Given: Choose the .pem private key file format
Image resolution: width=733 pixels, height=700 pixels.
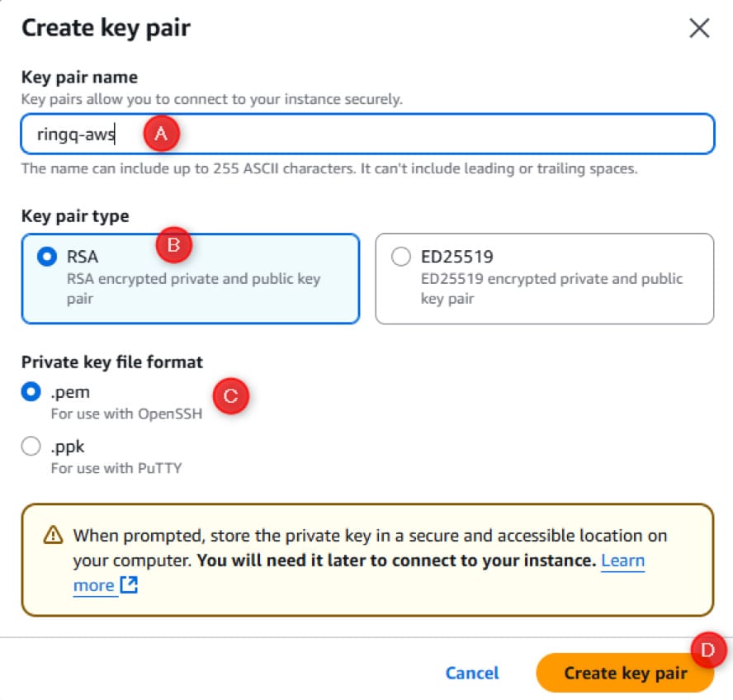Looking at the screenshot, I should pos(30,392).
